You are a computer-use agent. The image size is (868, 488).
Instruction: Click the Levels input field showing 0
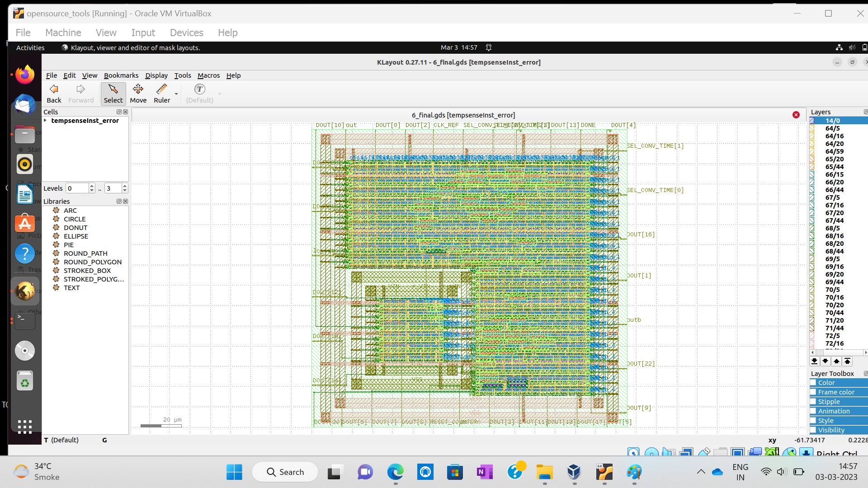[x=77, y=188]
